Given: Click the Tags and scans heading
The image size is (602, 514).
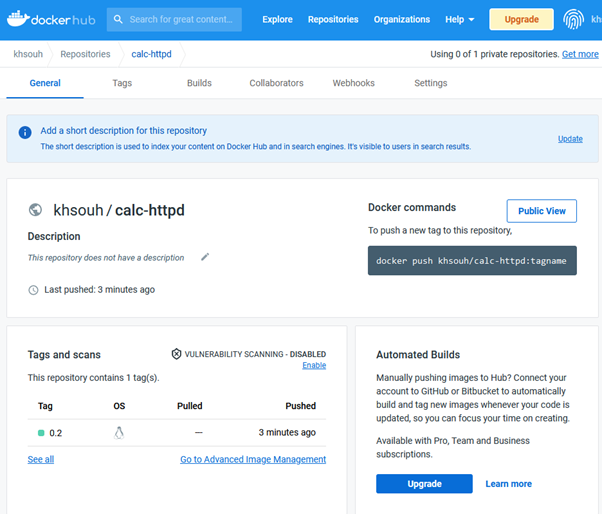Looking at the screenshot, I should click(64, 354).
